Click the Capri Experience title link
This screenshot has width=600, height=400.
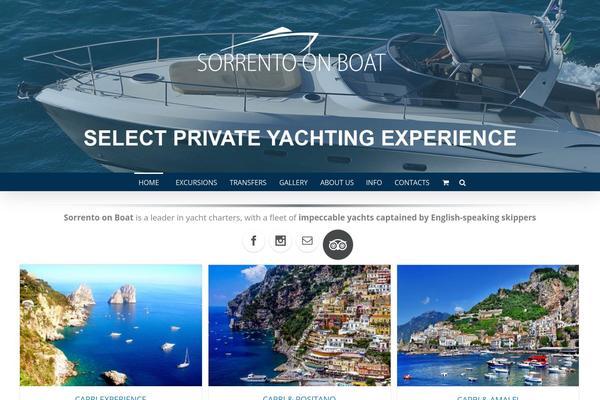(111, 398)
